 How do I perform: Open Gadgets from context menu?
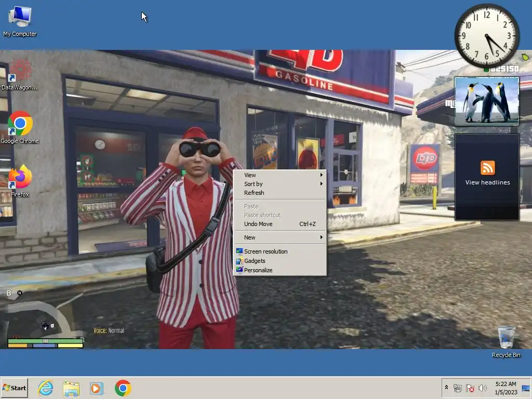coord(280,261)
